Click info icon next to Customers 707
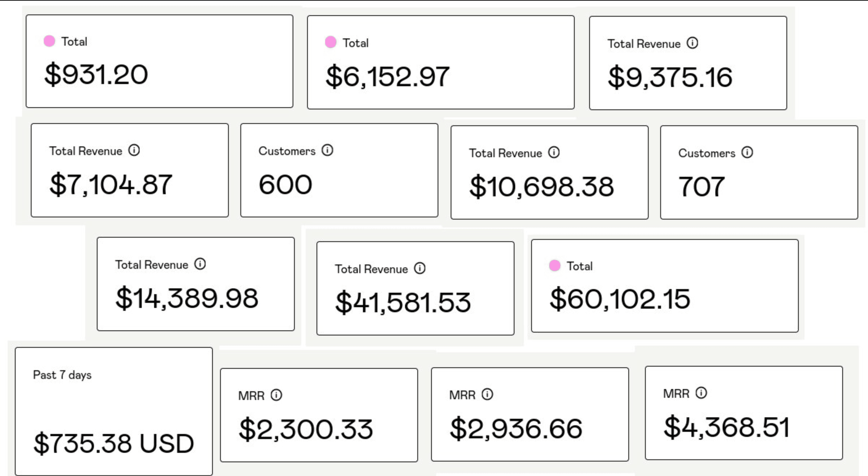Screen dimensions: 868x476 (747, 153)
